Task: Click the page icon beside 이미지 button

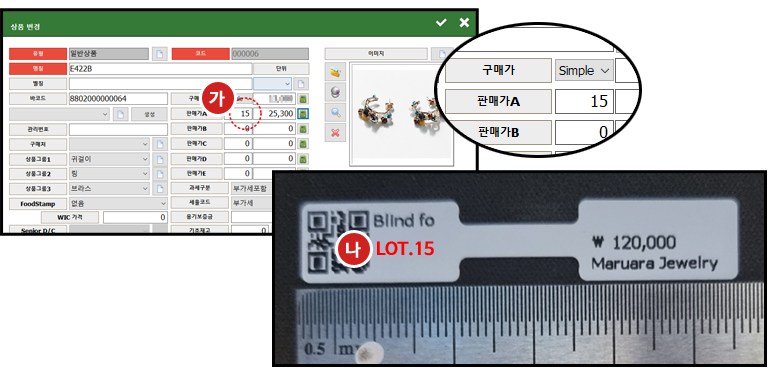Action: point(442,53)
